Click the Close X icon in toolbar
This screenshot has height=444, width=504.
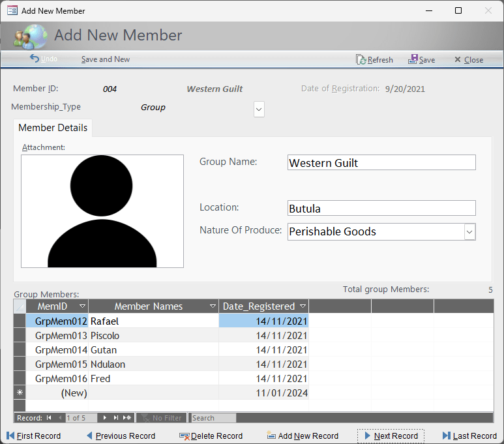pyautogui.click(x=458, y=59)
